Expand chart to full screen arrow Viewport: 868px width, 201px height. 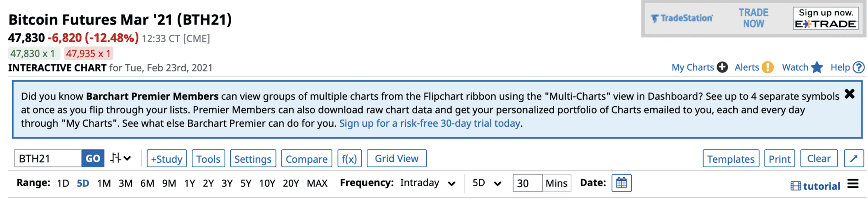(x=854, y=159)
